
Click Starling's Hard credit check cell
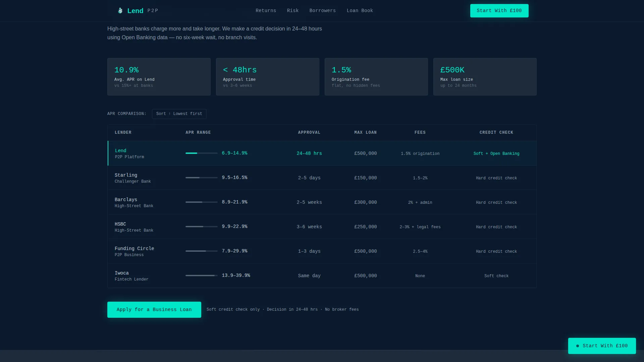click(x=496, y=178)
